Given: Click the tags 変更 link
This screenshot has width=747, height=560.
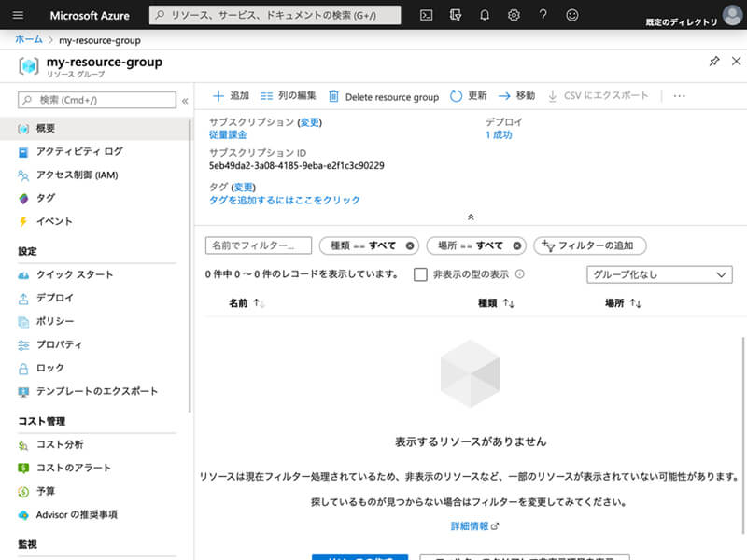Looking at the screenshot, I should click(x=244, y=188).
